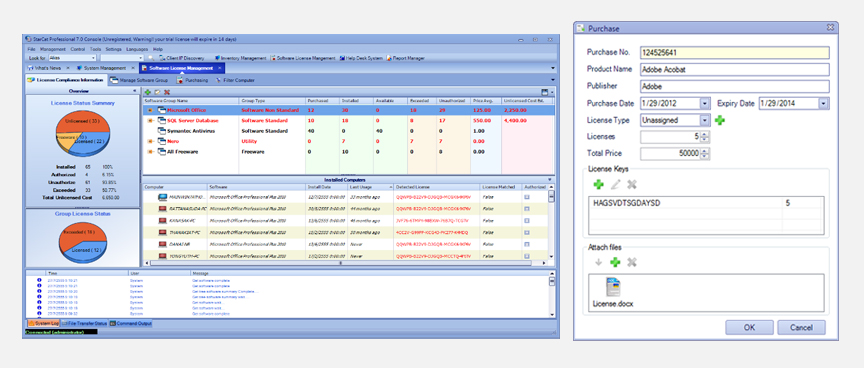
Task: Close the Software License Management tab
Action: pos(219,68)
